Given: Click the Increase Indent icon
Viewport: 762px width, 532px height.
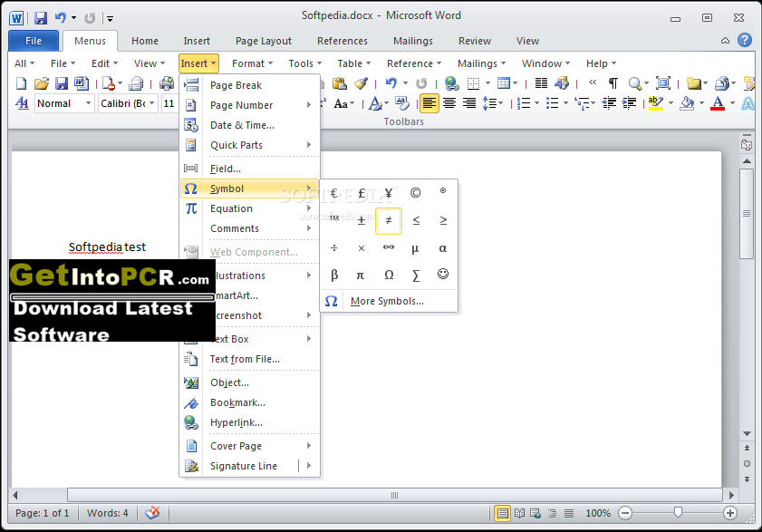Looking at the screenshot, I should pos(630,103).
